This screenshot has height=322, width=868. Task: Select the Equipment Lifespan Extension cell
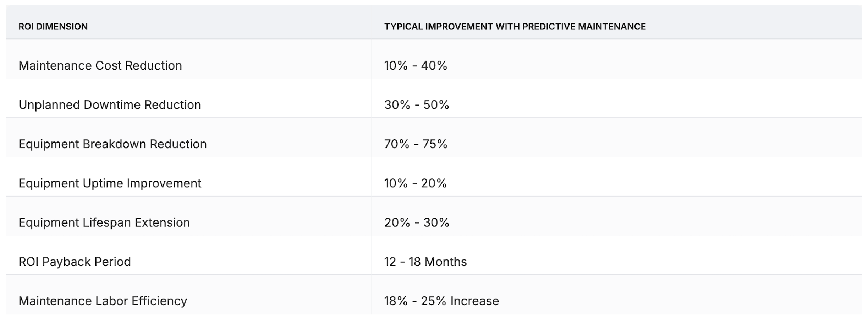[x=104, y=222]
